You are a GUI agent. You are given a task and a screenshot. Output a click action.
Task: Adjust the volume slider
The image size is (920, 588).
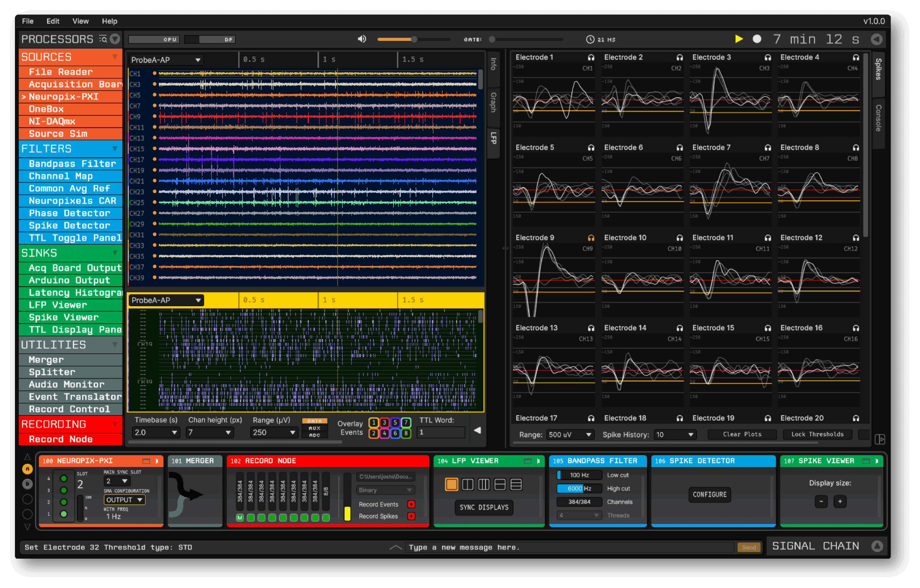[414, 39]
